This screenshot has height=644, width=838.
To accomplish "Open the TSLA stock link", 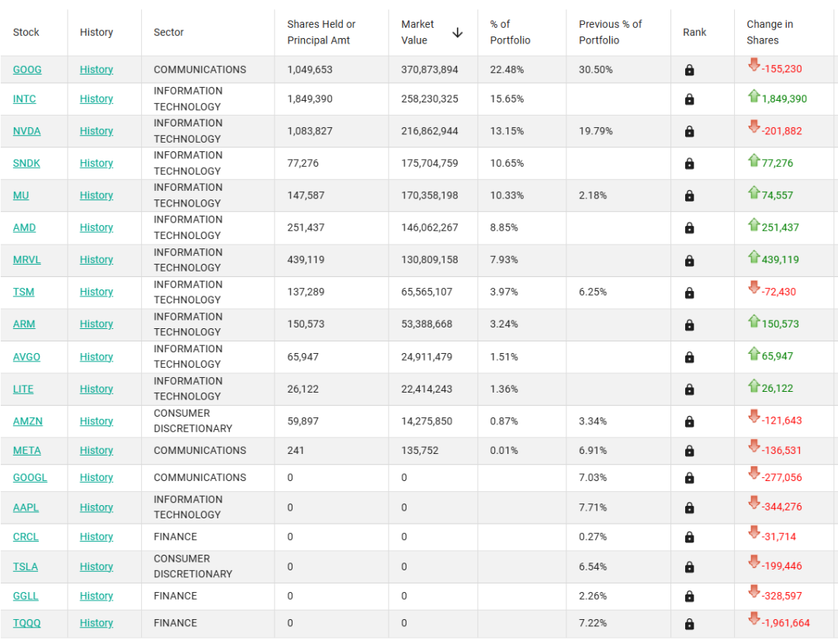I will coord(25,566).
